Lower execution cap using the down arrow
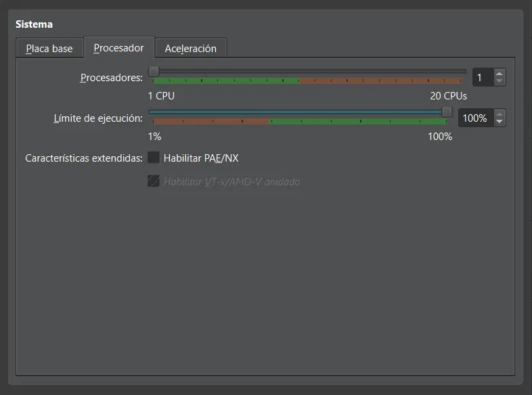Viewport: 532px width, 395px height. click(500, 122)
